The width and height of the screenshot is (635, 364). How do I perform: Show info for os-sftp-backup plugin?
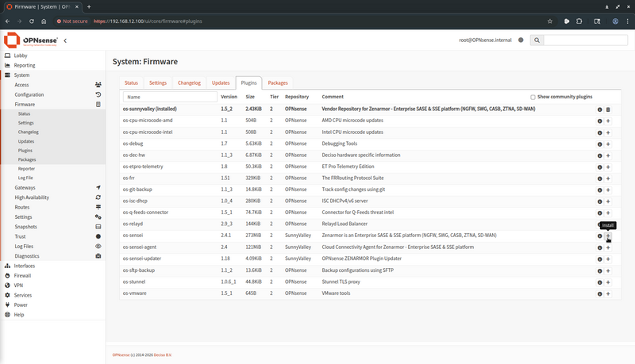point(600,271)
